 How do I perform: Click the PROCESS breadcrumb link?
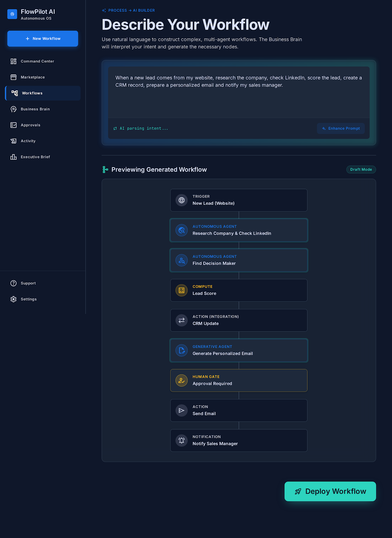[118, 10]
